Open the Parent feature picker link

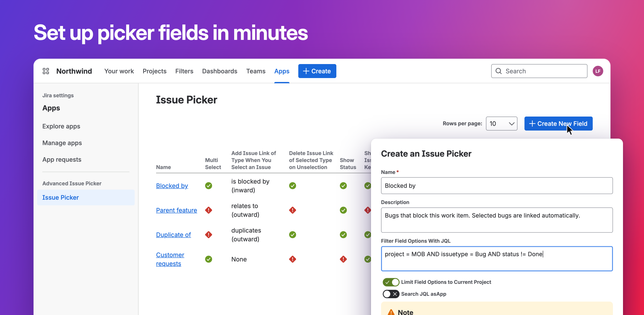coord(176,210)
